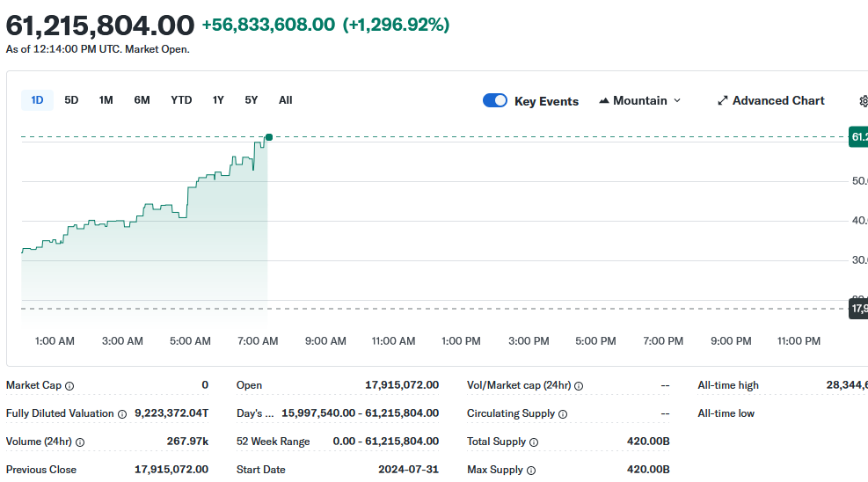
Task: Open the Mountain chart type dropdown
Action: click(x=639, y=101)
